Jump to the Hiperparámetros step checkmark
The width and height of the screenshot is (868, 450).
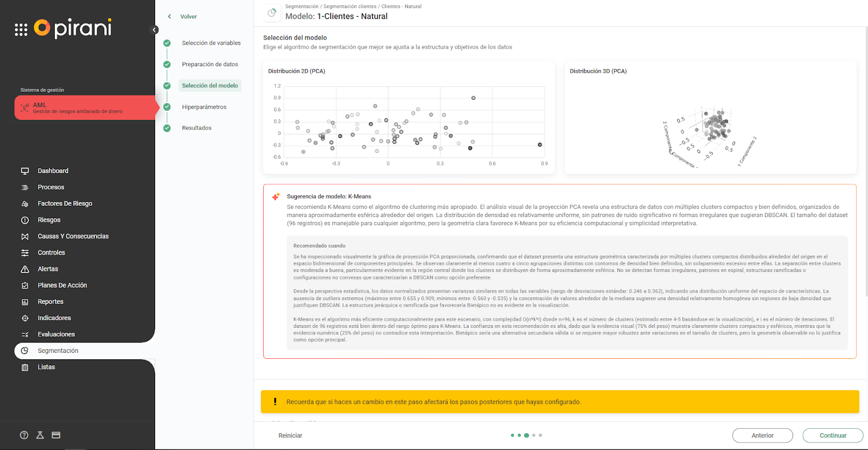[167, 107]
